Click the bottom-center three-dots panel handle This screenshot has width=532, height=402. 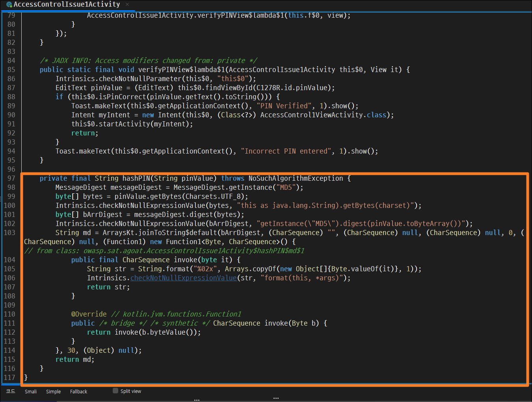pyautogui.click(x=276, y=398)
